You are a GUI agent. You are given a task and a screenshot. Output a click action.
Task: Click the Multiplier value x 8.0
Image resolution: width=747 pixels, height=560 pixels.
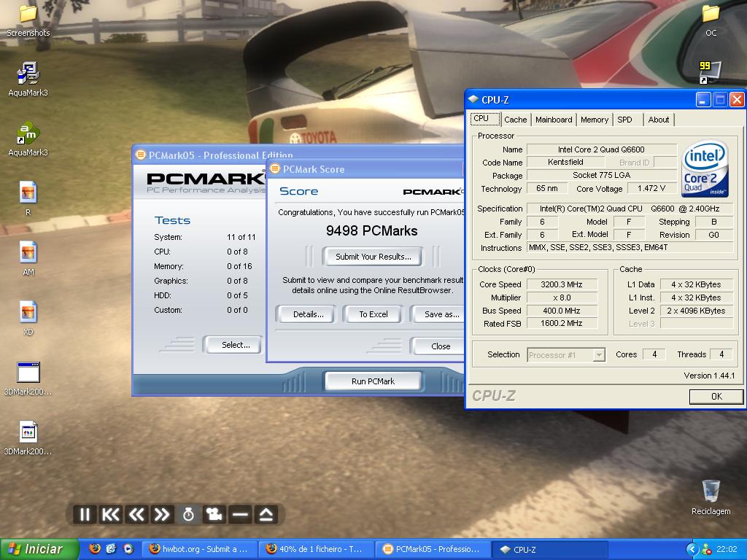click(x=562, y=297)
